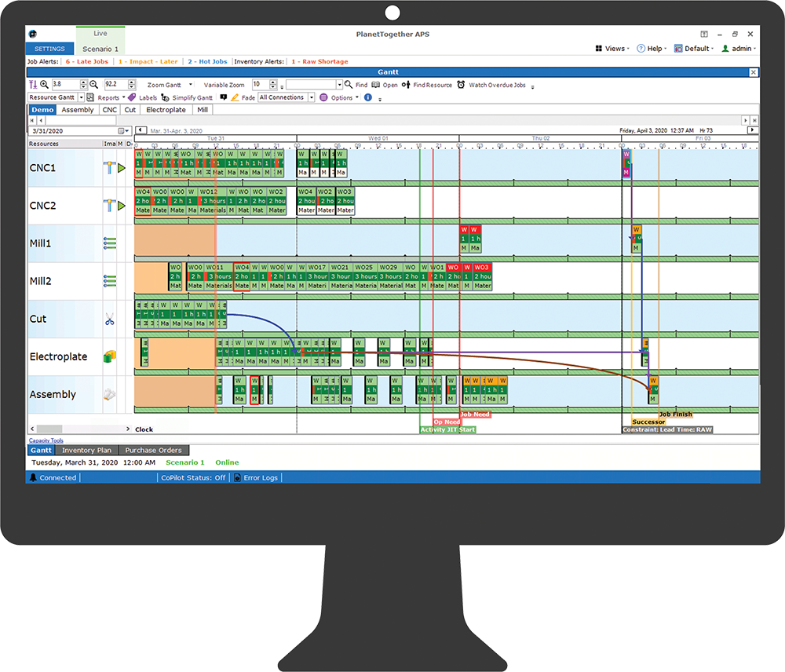Click the Mill2 list icon
The height and width of the screenshot is (672, 785).
coord(110,281)
